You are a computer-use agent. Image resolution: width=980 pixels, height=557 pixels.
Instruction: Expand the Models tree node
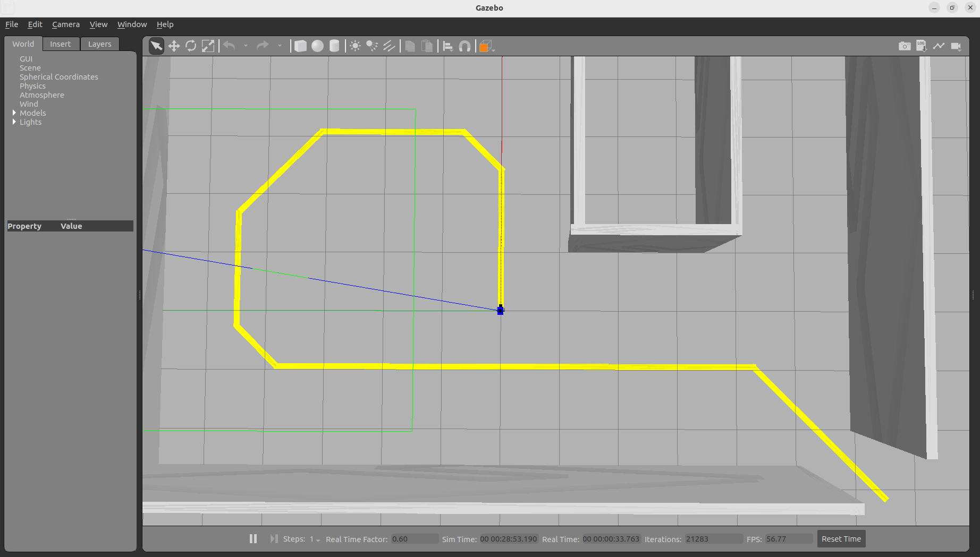14,113
